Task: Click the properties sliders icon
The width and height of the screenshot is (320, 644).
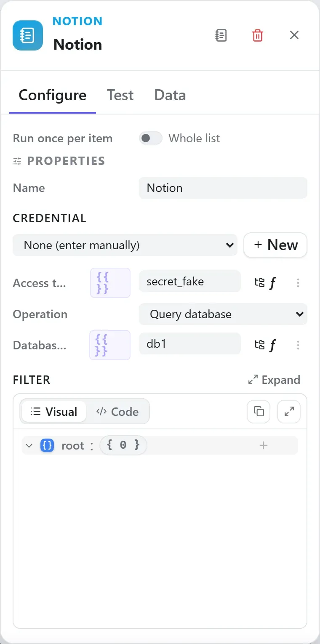Action: [17, 161]
